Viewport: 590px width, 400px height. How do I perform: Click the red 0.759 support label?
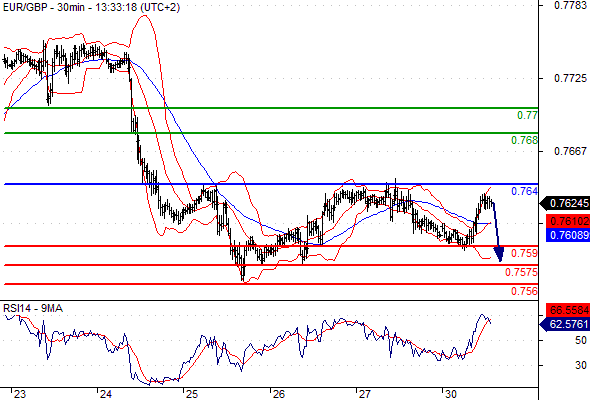click(524, 253)
